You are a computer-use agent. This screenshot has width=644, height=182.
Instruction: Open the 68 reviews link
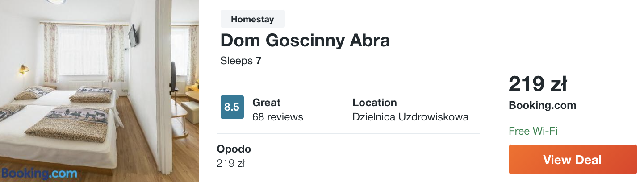tap(277, 117)
